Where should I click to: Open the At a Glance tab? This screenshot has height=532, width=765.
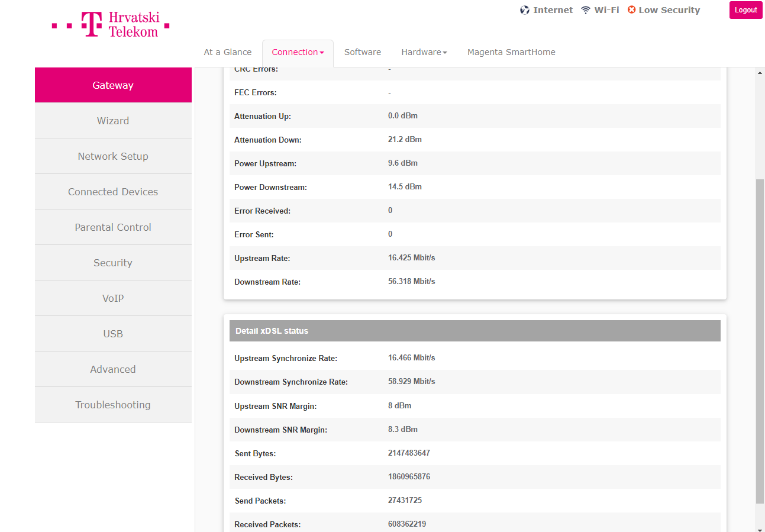tap(228, 52)
